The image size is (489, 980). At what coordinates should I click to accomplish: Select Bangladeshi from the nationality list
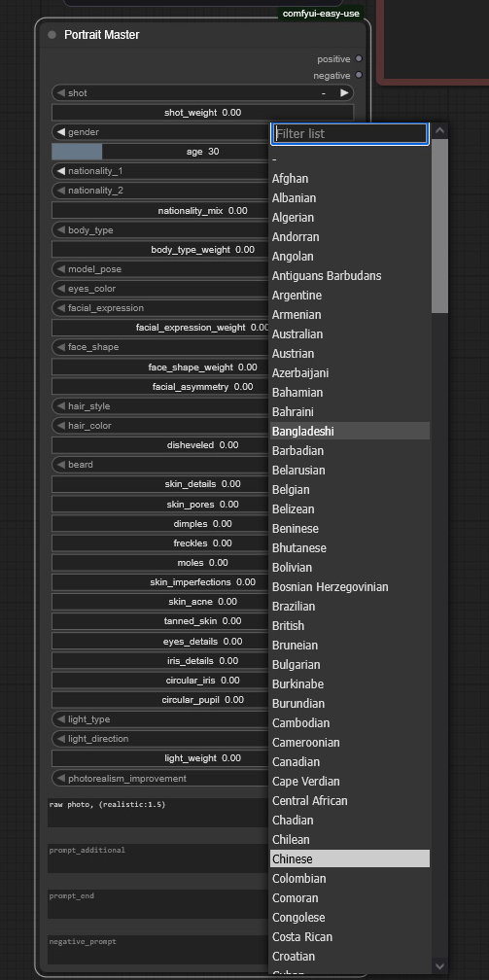(x=350, y=432)
